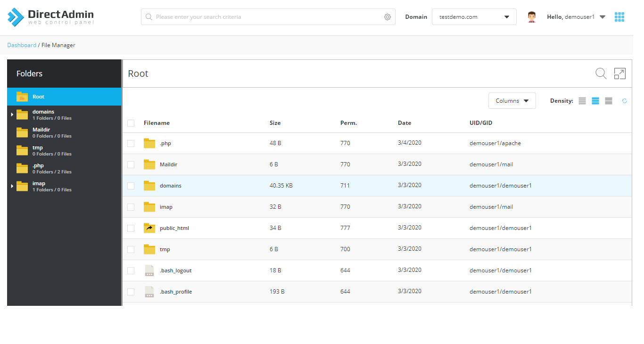Screen dimensions: 644x344
Task: Select imap in Folders sidebar
Action: [x=64, y=186]
